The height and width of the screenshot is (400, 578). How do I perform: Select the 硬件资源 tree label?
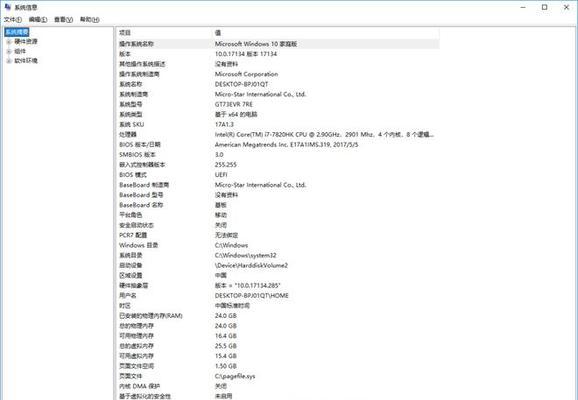point(26,42)
